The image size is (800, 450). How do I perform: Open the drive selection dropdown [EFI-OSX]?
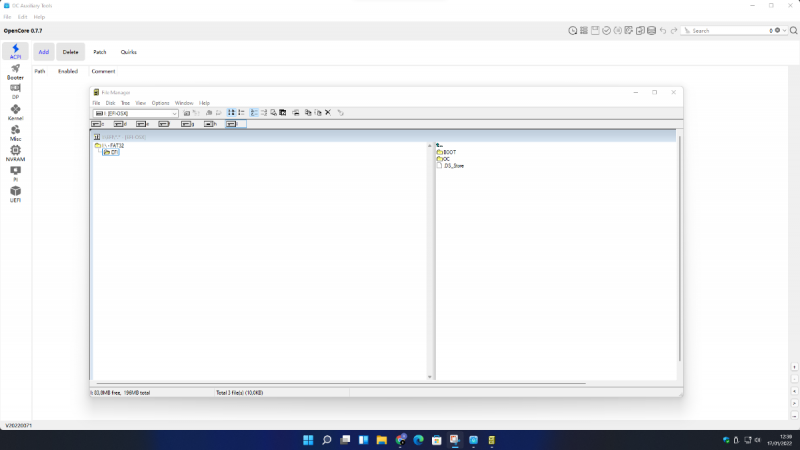(135, 113)
